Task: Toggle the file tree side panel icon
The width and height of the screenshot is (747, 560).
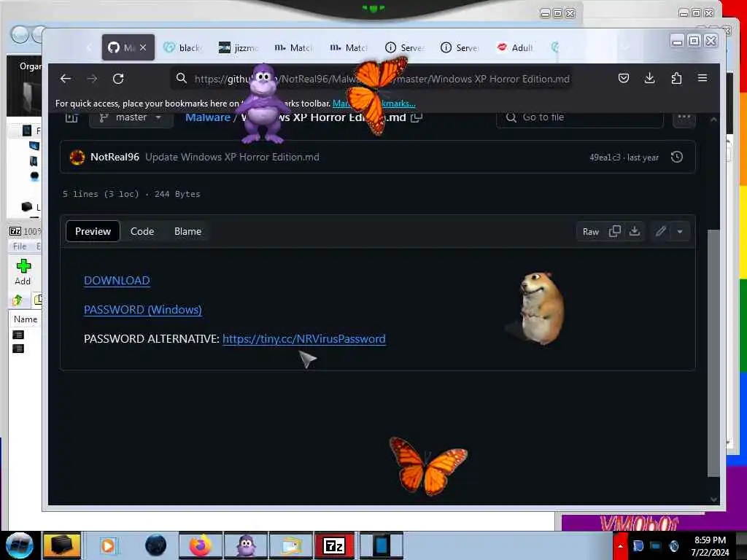Action: coord(71,117)
